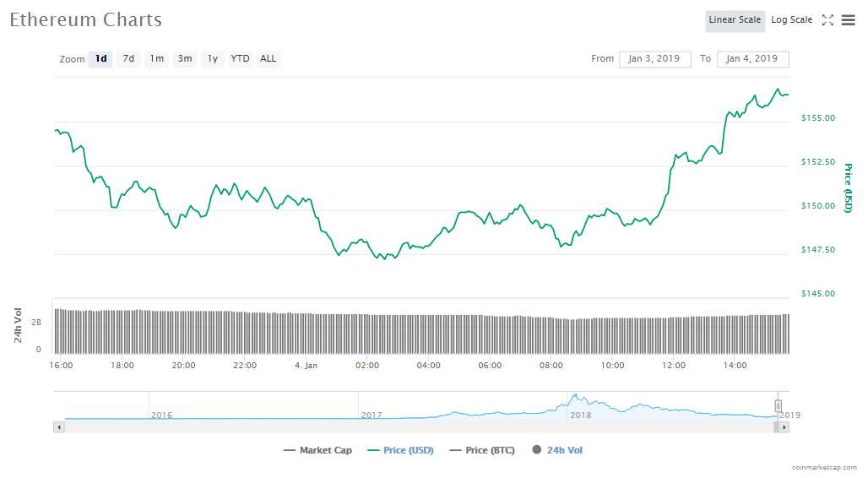Toggle the 24h Vol legend circle
The image size is (868, 478).
536,450
